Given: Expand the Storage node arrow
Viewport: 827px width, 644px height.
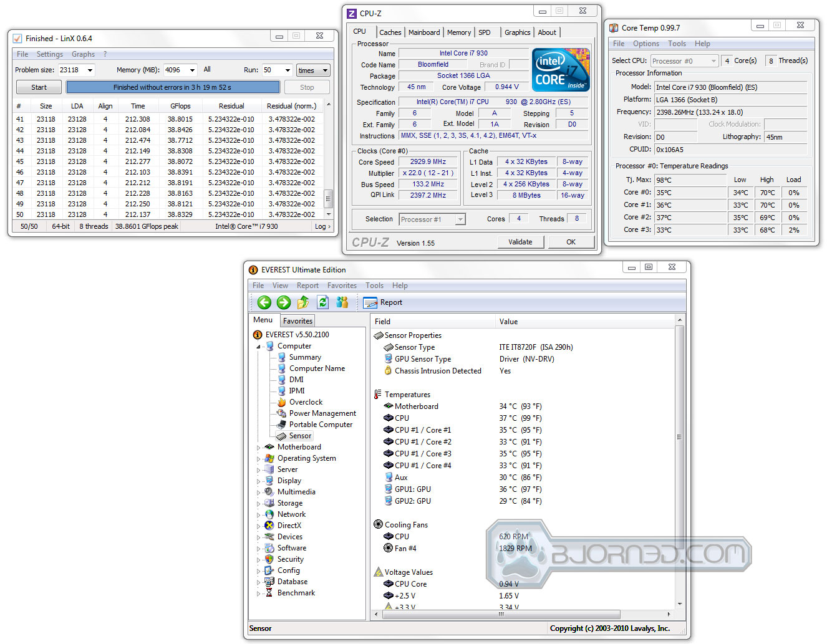Looking at the screenshot, I should click(x=259, y=504).
